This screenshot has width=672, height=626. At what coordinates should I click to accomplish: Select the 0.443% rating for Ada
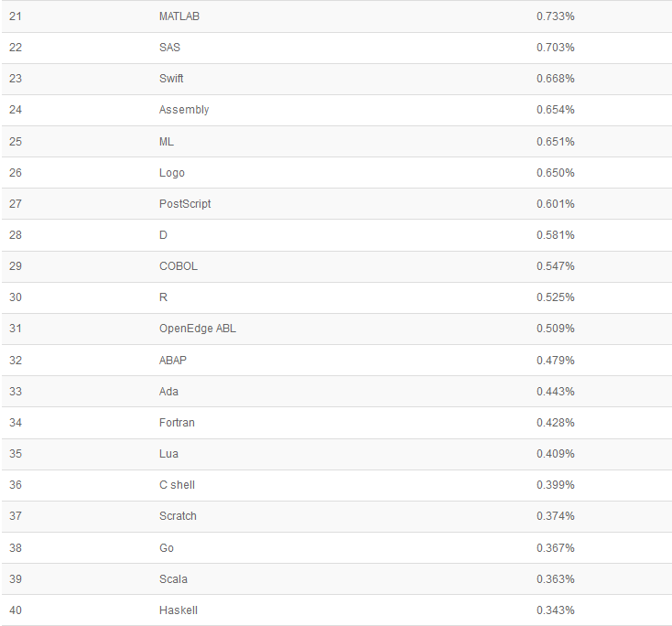(556, 392)
